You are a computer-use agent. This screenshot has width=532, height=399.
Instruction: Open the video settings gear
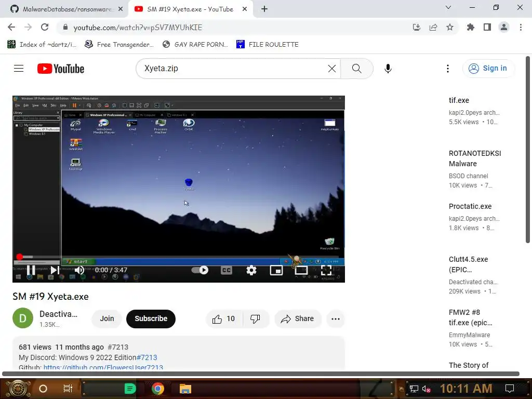251,270
